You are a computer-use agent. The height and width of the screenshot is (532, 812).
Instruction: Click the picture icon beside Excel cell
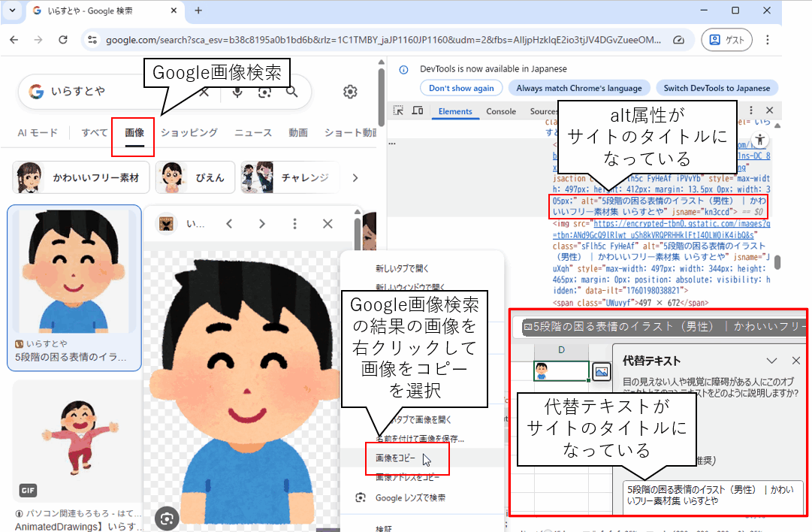point(601,371)
